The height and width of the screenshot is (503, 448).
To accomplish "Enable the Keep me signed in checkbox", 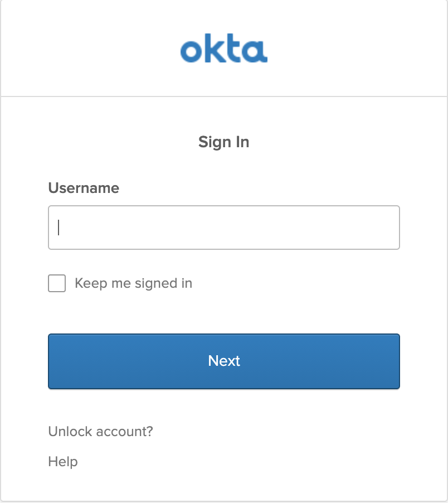I will point(57,283).
